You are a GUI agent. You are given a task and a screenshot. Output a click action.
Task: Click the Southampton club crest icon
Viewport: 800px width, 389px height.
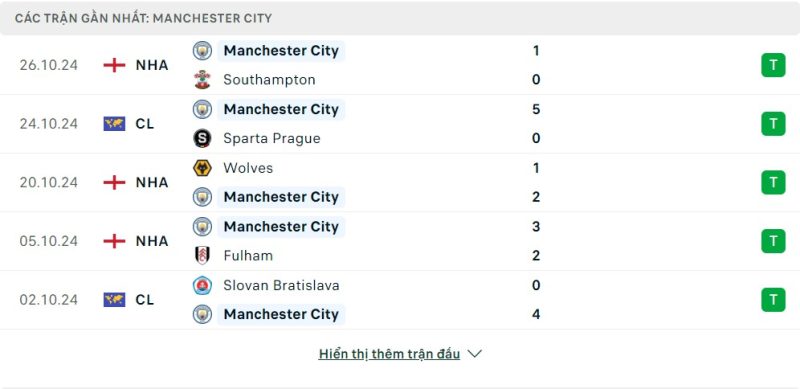[x=202, y=80]
